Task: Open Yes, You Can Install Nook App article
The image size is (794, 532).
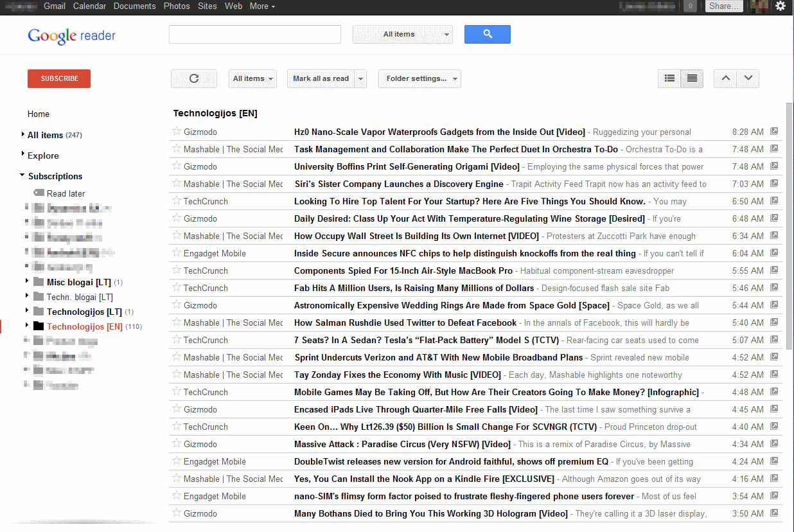Action: tap(424, 479)
